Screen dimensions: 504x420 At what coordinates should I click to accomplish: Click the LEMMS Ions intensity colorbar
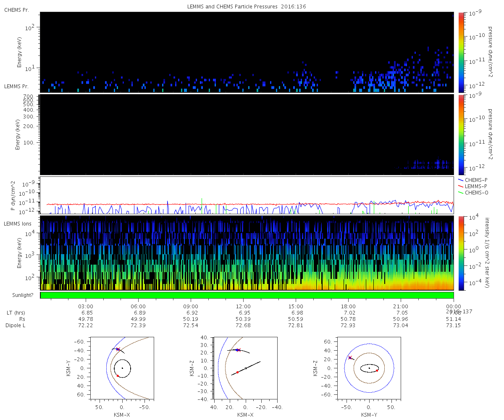[461, 253]
